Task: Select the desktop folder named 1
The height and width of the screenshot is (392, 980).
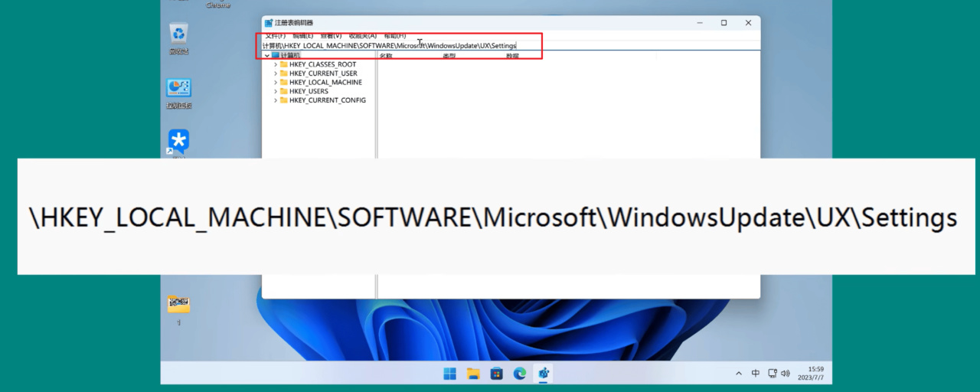Action: 178,304
